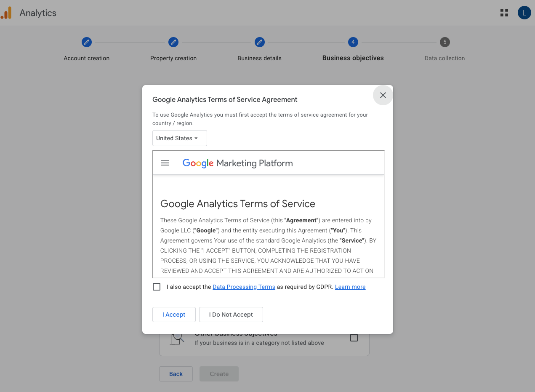Click the Property creation pencil icon
The width and height of the screenshot is (535, 392).
tap(173, 42)
